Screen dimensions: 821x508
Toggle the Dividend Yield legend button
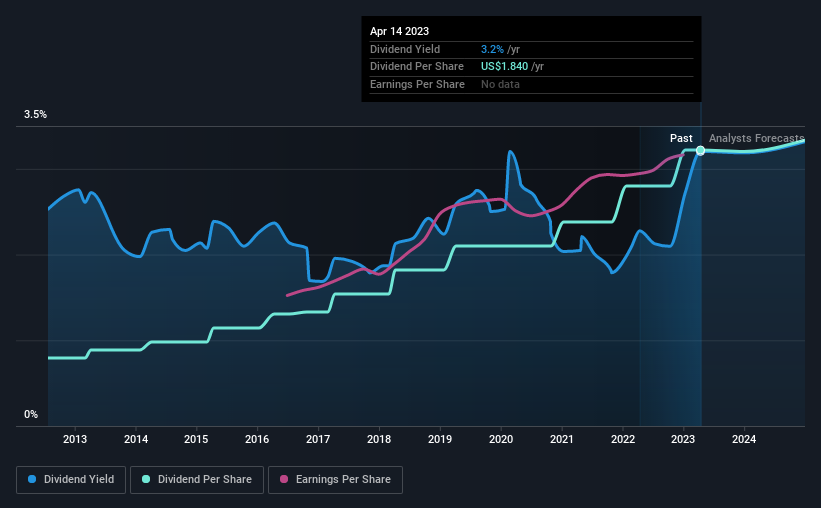coord(71,480)
